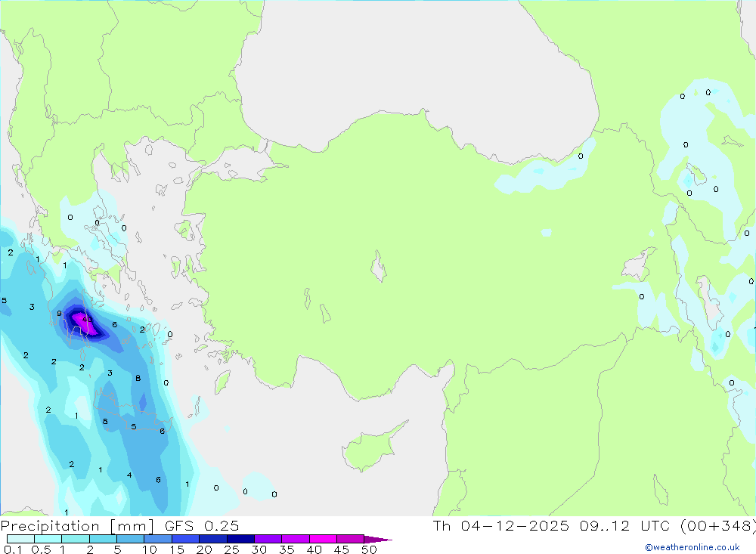The image size is (756, 554).
Task: Click the '(00+348)' forecast offset text
Action: pos(718,526)
